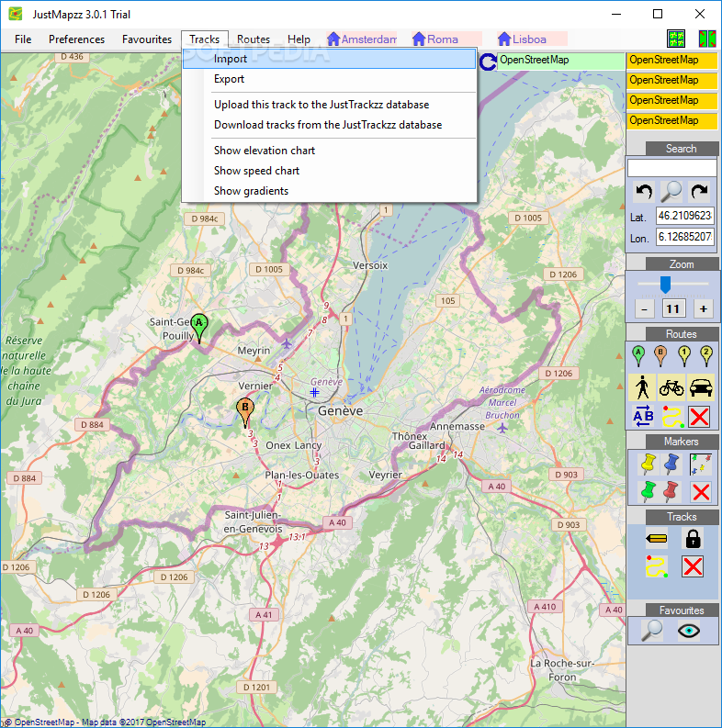Click the pencil draw track icon
The width and height of the screenshot is (722, 728).
657,539
